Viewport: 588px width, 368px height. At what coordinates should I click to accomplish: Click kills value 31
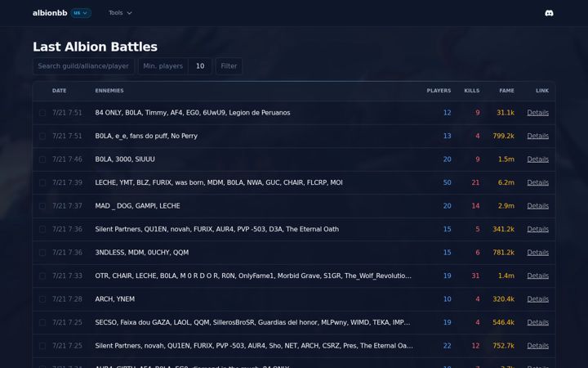(475, 276)
